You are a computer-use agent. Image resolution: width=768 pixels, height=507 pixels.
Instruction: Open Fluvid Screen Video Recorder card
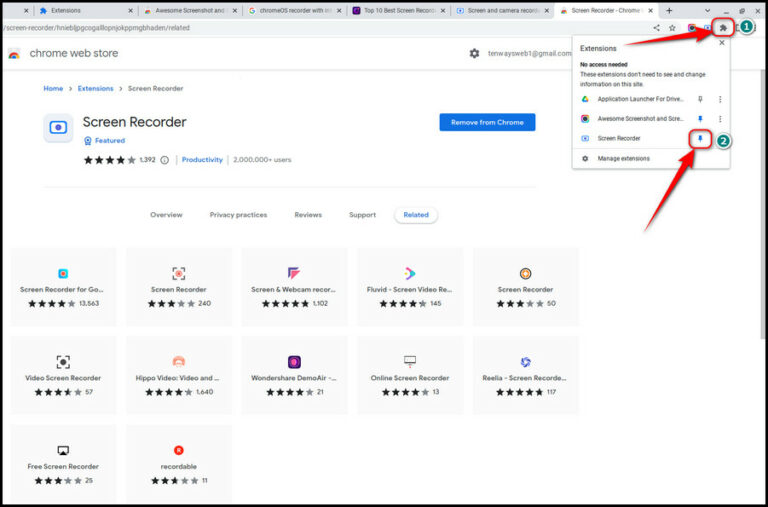410,287
